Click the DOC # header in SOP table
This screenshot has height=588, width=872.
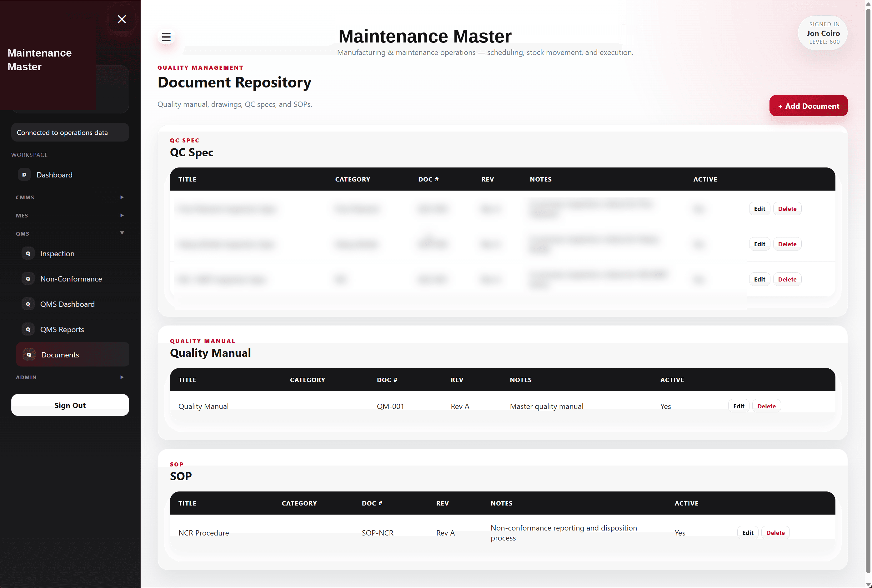tap(372, 503)
